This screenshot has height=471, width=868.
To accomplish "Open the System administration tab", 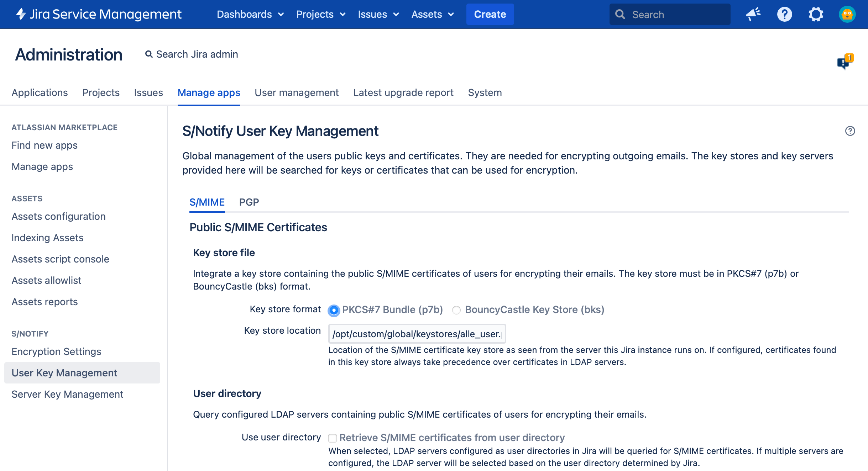I will click(485, 92).
